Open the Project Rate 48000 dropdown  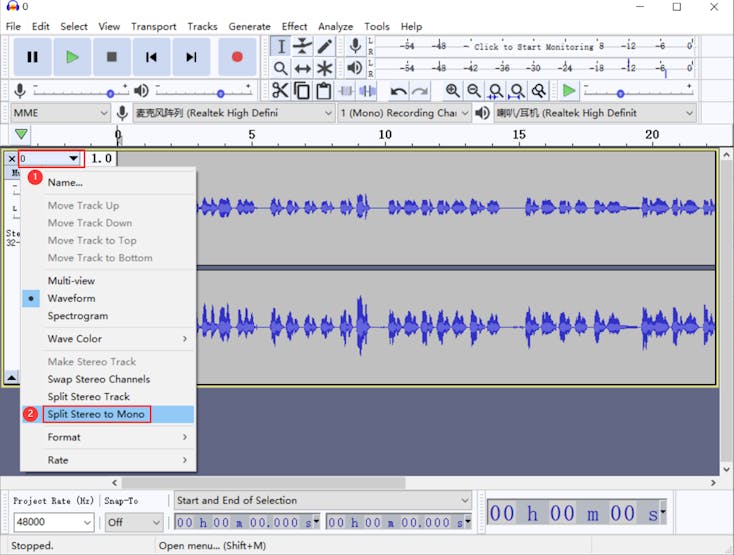tap(54, 522)
